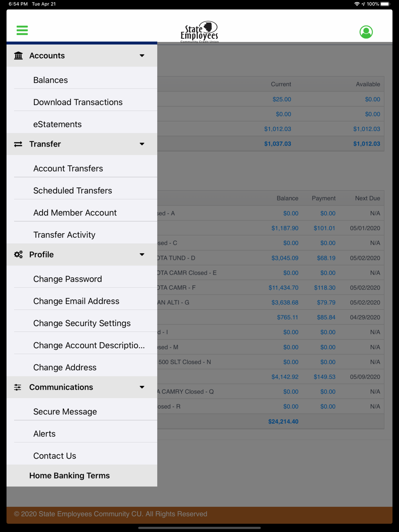Collapse the Profile section arrow

142,254
